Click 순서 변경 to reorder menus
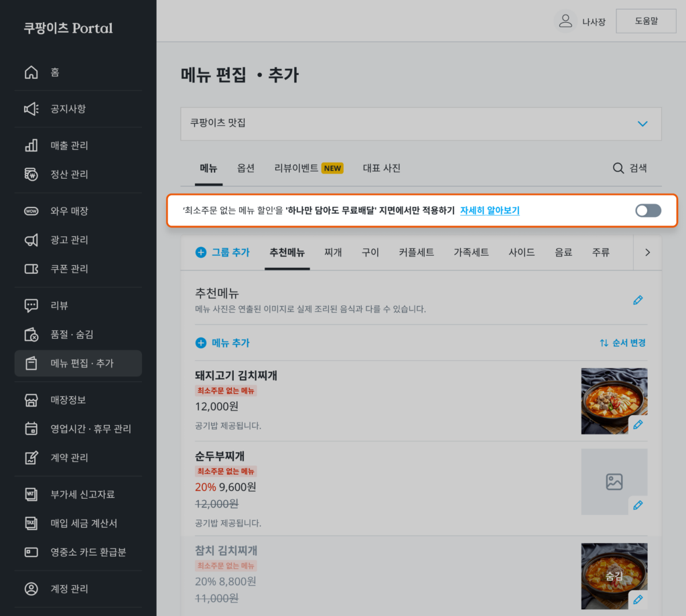Screen dimensions: 686x616 click(x=622, y=343)
